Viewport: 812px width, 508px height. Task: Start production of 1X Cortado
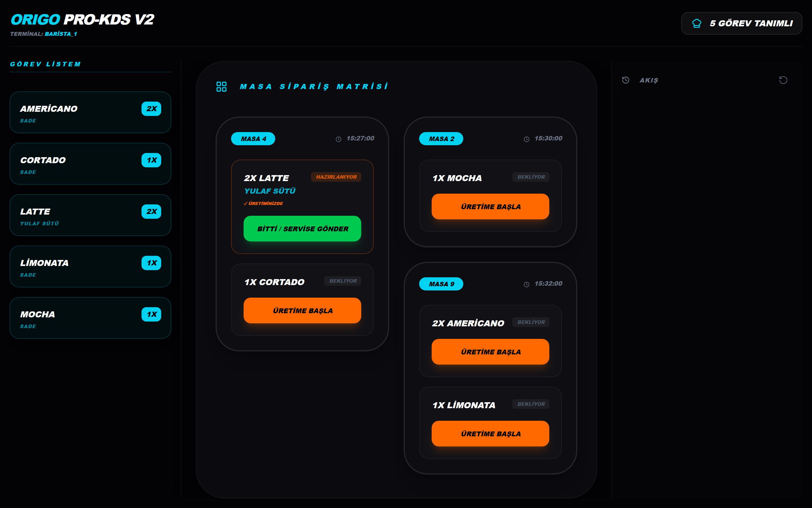coord(302,310)
